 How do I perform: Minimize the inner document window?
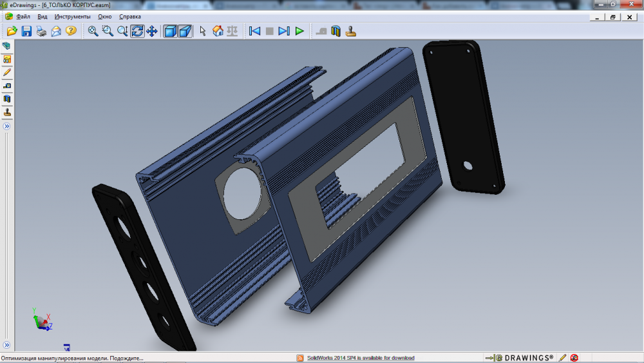[x=597, y=17]
